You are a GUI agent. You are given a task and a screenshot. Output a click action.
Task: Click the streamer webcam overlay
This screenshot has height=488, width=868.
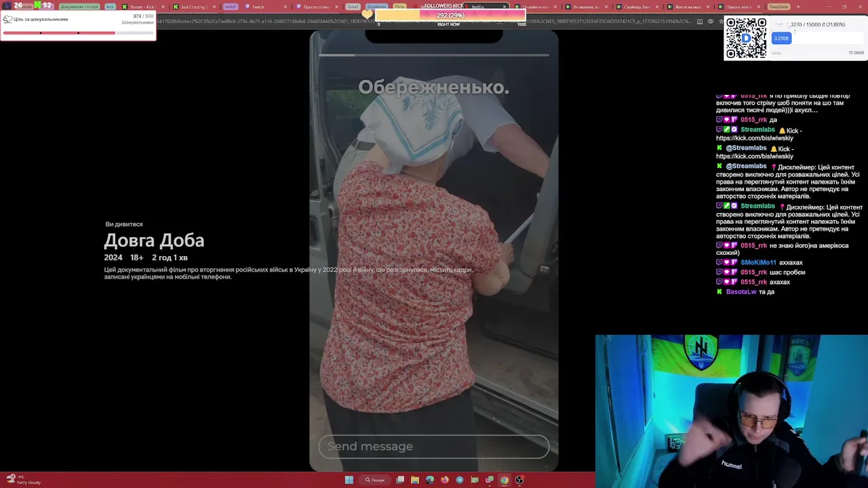coord(732,411)
